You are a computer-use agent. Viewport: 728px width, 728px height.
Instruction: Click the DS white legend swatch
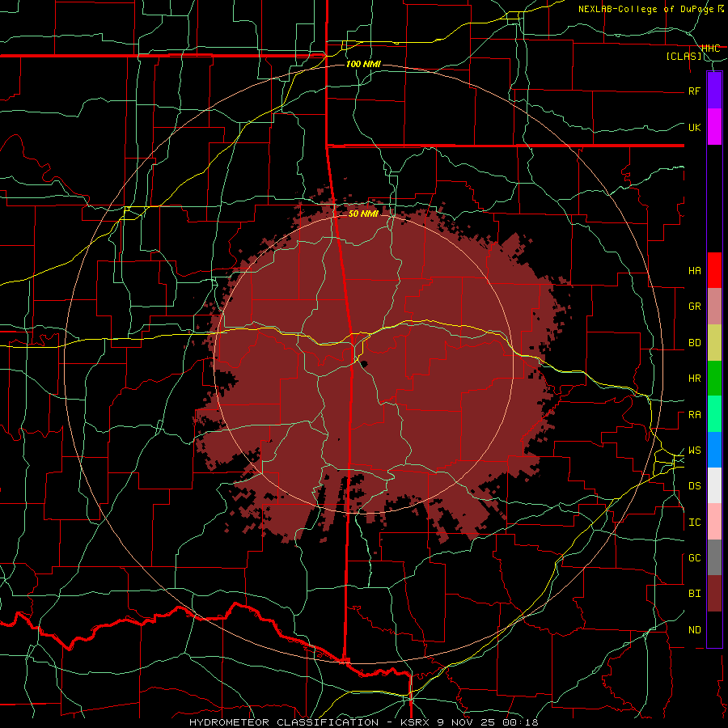point(714,485)
